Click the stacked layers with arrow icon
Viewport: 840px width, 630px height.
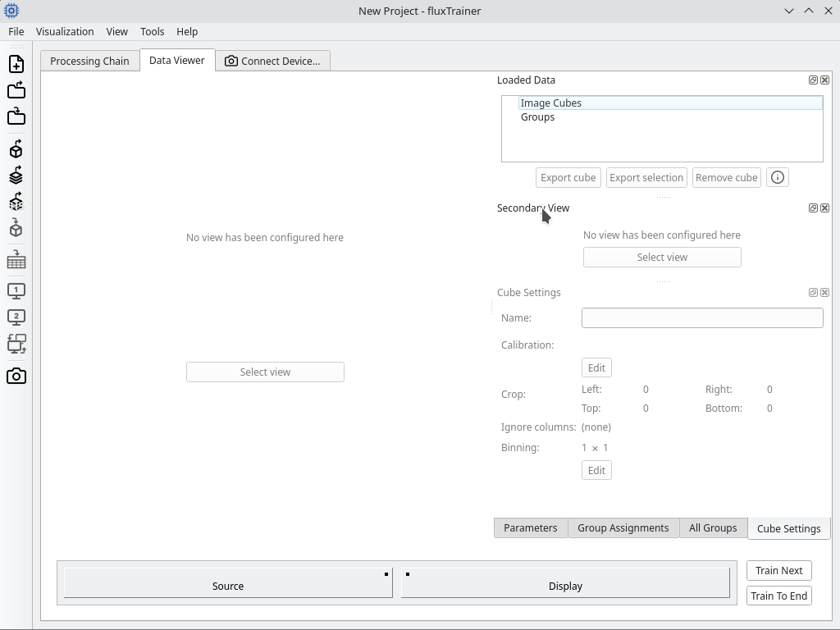click(x=16, y=176)
